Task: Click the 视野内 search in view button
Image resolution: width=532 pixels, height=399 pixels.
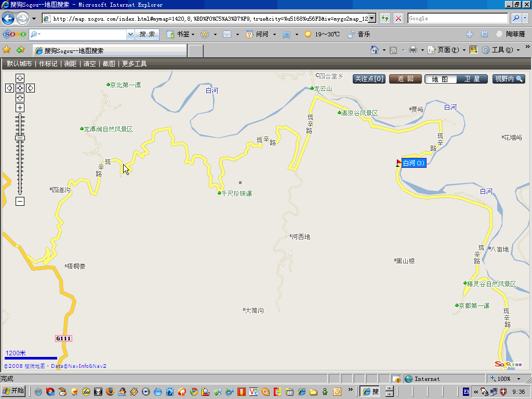Action: [x=509, y=79]
